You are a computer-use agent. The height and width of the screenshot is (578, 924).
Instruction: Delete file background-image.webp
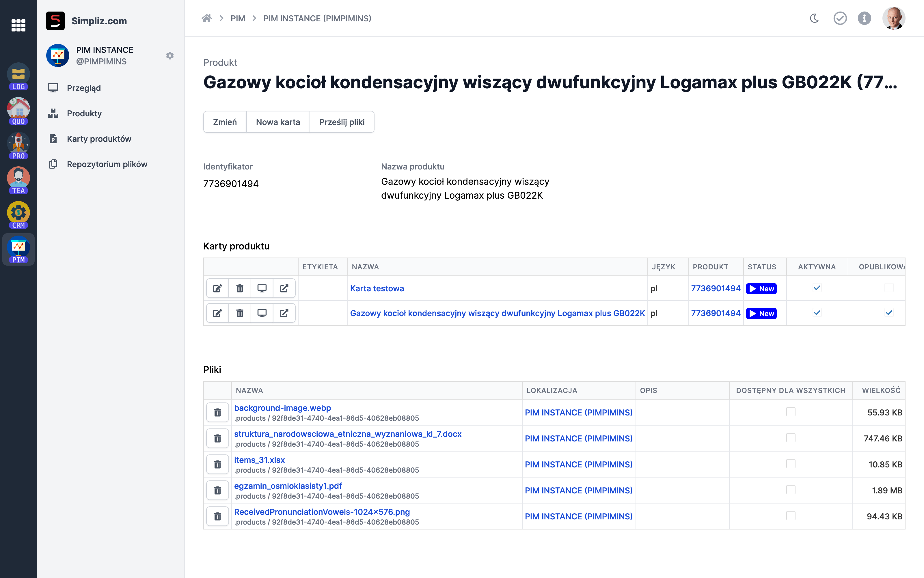217,413
